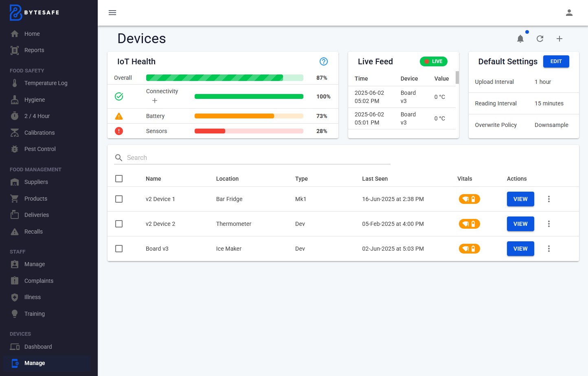This screenshot has width=588, height=376.
Task: Click the add device plus icon
Action: click(x=559, y=39)
